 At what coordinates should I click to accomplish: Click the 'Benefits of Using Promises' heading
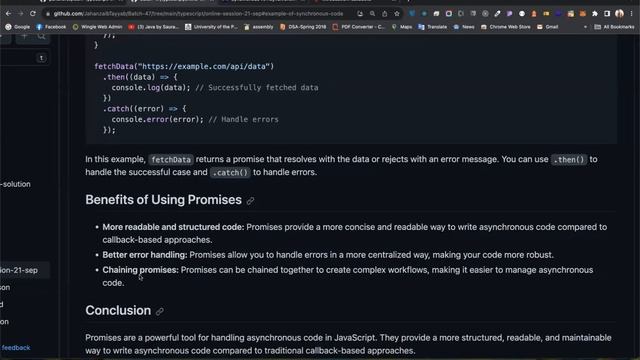(163, 200)
